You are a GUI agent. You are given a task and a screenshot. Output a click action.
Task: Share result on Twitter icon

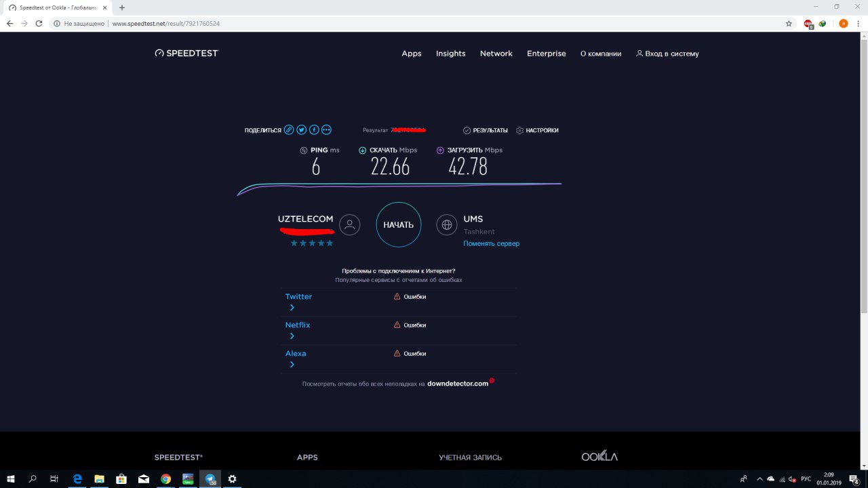(302, 129)
